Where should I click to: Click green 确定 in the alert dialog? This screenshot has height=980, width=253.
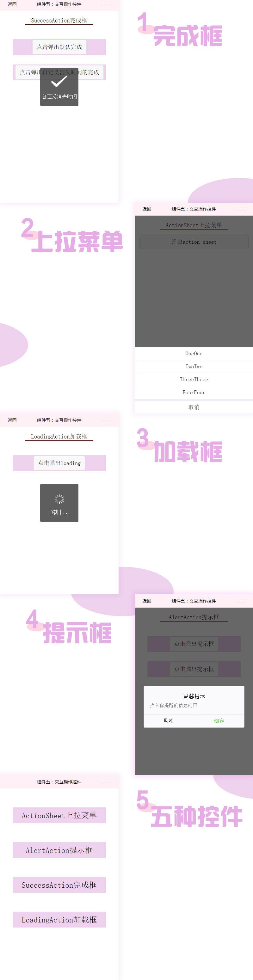click(x=219, y=721)
